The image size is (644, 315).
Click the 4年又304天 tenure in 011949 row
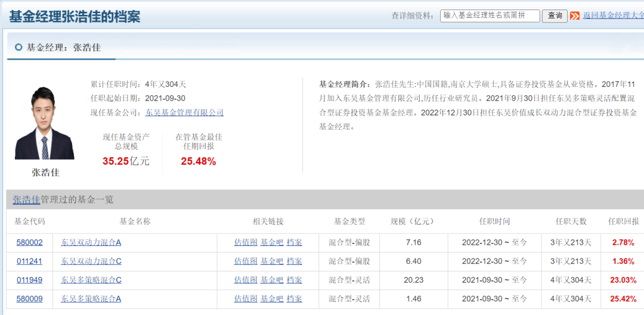(x=571, y=280)
